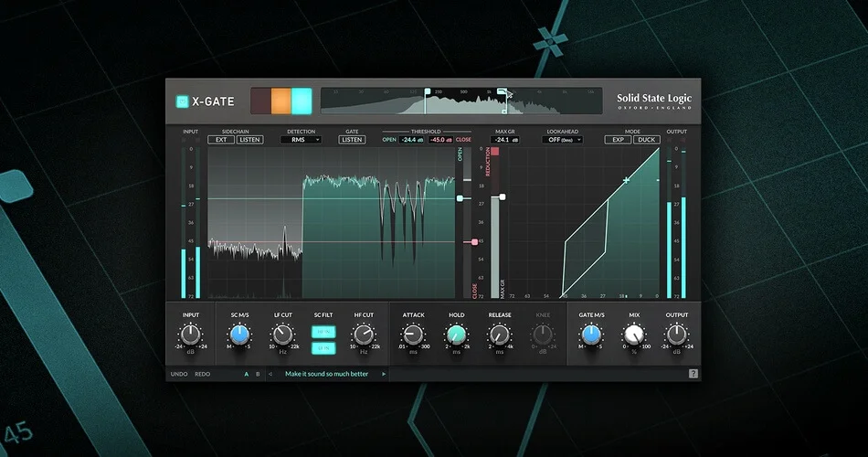Click the MIX knob
Screen dimensions: 868x457
[634, 335]
